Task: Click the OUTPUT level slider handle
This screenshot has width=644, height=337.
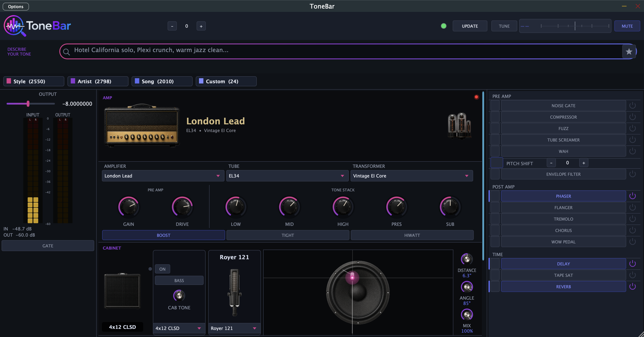Action: (x=28, y=103)
